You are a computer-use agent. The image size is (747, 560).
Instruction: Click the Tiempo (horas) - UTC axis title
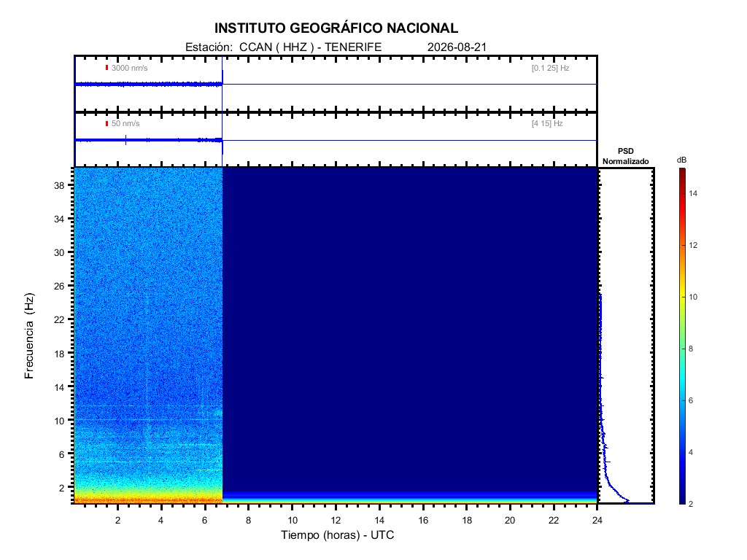[337, 534]
